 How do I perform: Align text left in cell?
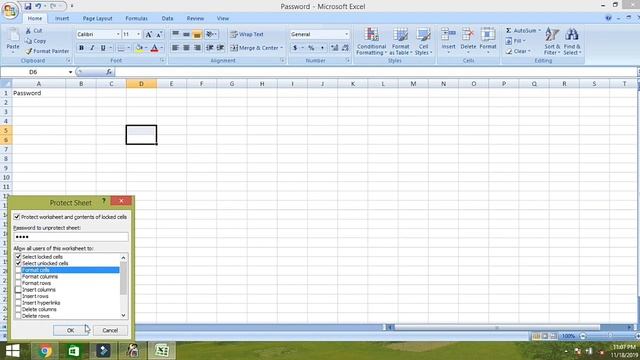[176, 48]
